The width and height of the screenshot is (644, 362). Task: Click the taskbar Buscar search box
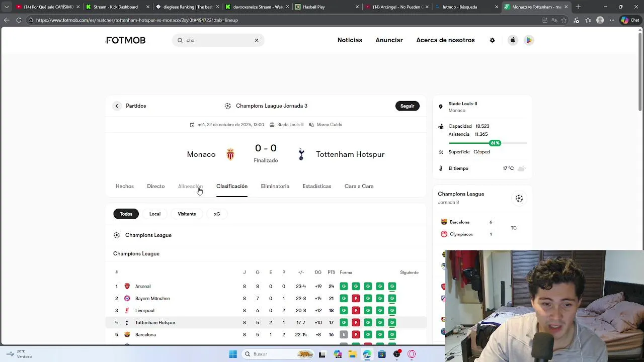[x=278, y=354]
